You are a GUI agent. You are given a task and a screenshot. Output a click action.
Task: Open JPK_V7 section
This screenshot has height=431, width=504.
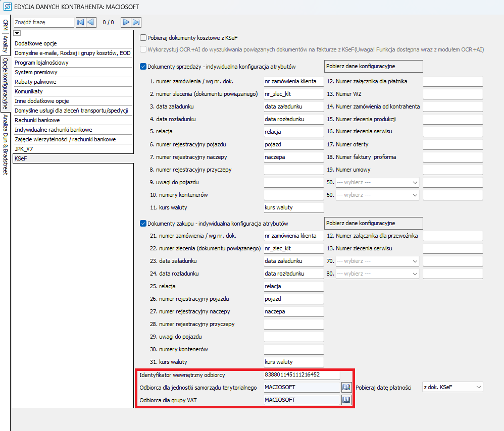73,149
